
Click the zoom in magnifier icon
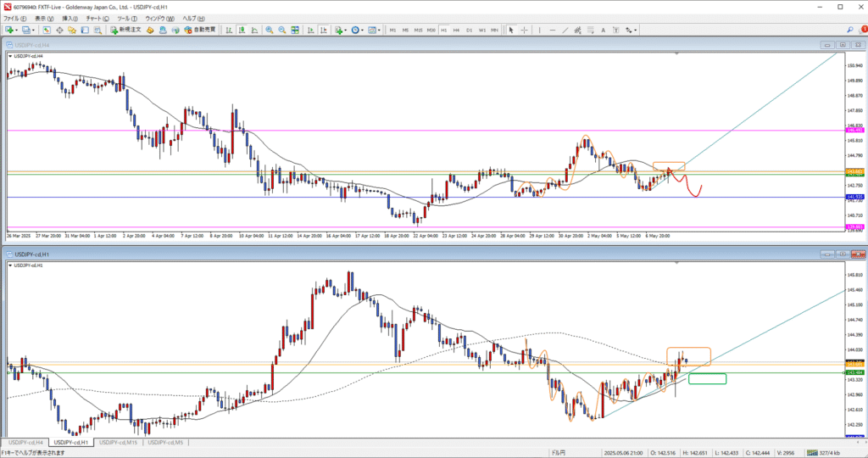270,30
